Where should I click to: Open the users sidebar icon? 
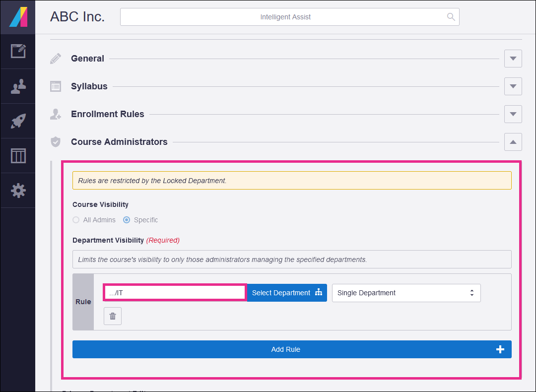pos(18,86)
